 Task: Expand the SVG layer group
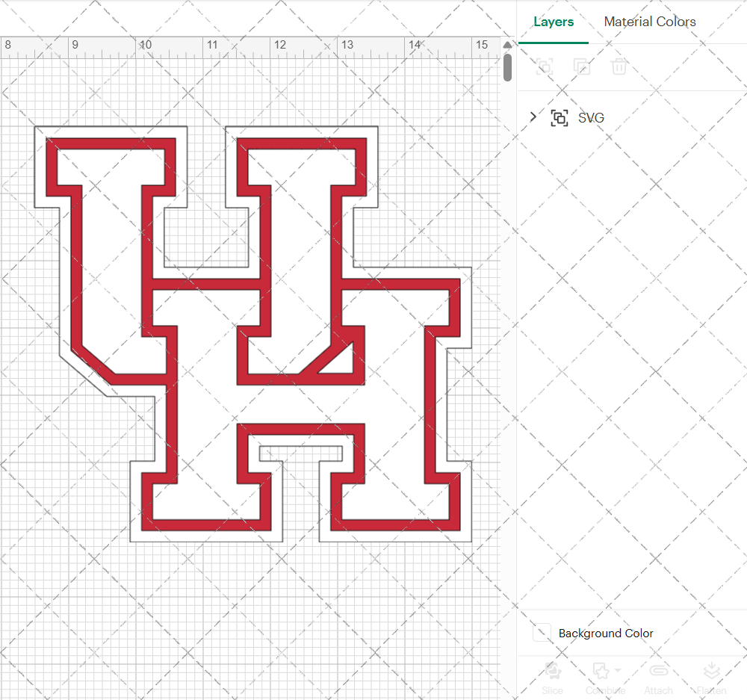(533, 117)
